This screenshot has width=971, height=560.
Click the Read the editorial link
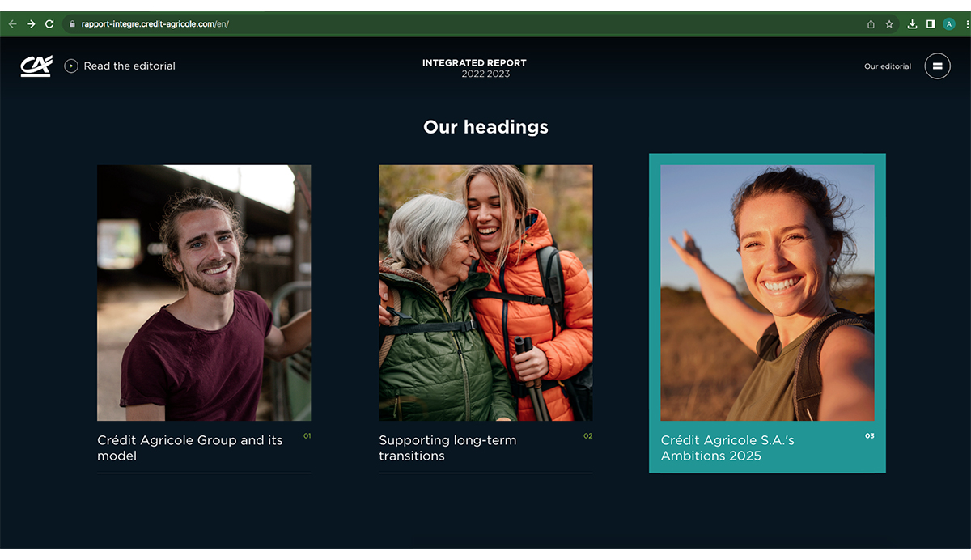pos(129,66)
